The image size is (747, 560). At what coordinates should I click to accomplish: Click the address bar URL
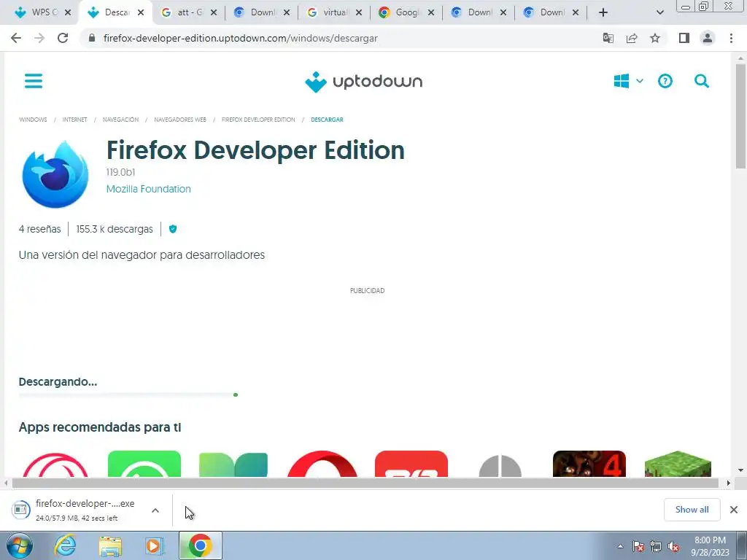tap(241, 38)
